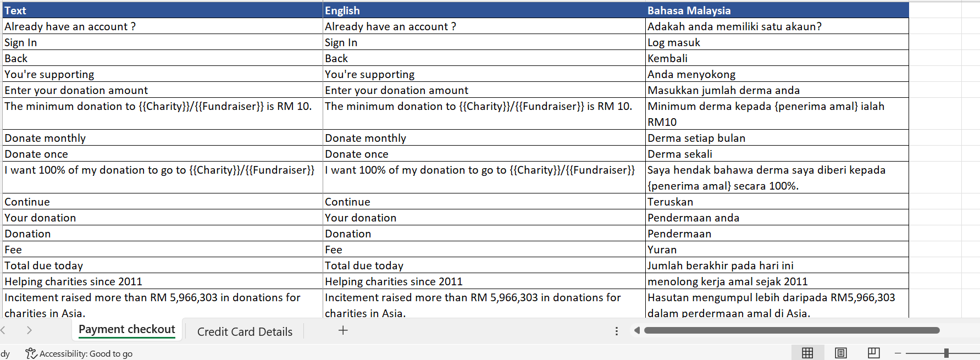This screenshot has height=360, width=980.
Task: Click the previous sheet navigation arrow
Action: [x=3, y=330]
